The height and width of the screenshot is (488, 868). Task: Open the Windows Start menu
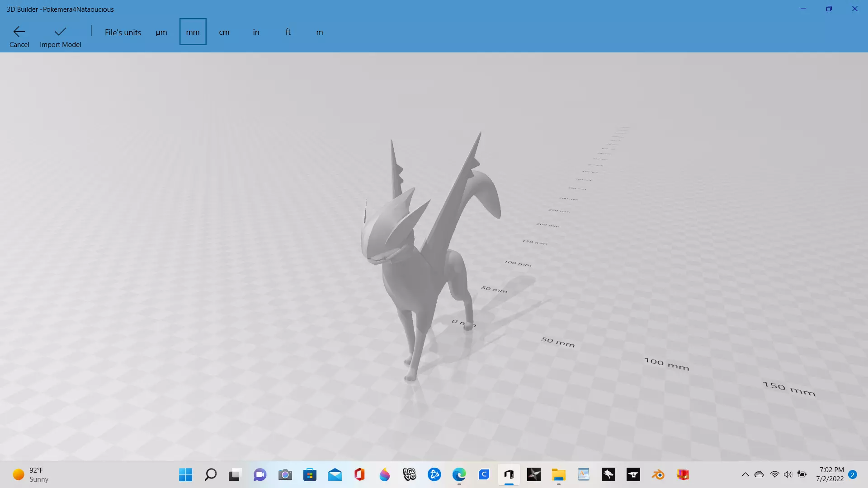click(x=185, y=475)
